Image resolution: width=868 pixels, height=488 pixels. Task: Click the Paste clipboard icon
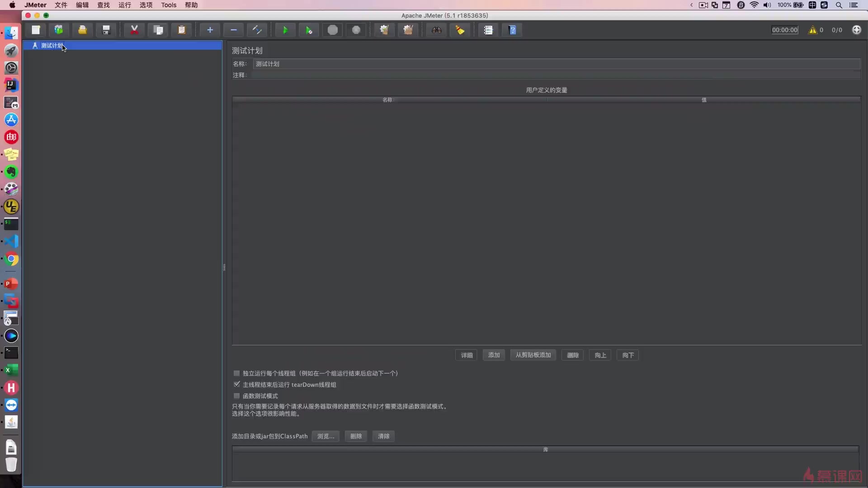pyautogui.click(x=182, y=30)
